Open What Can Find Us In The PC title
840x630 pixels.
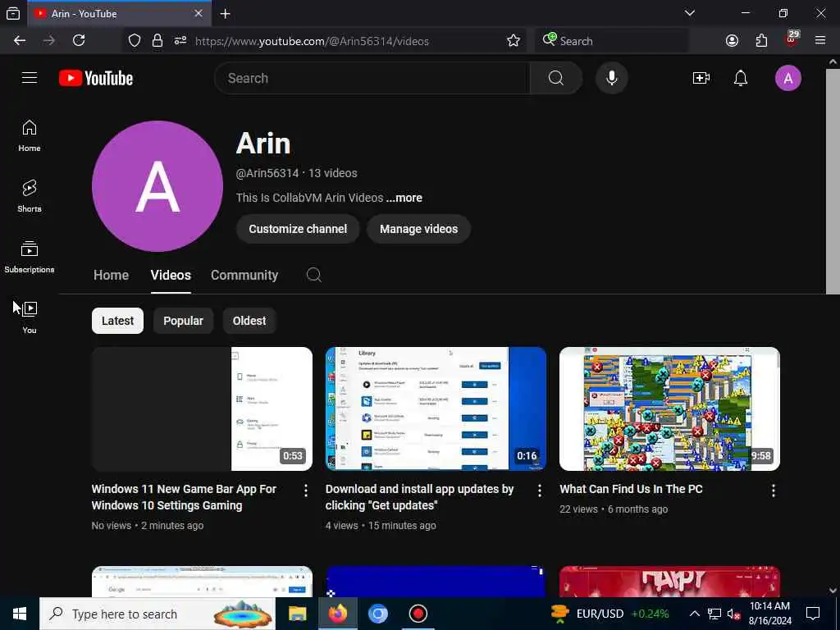pyautogui.click(x=631, y=489)
